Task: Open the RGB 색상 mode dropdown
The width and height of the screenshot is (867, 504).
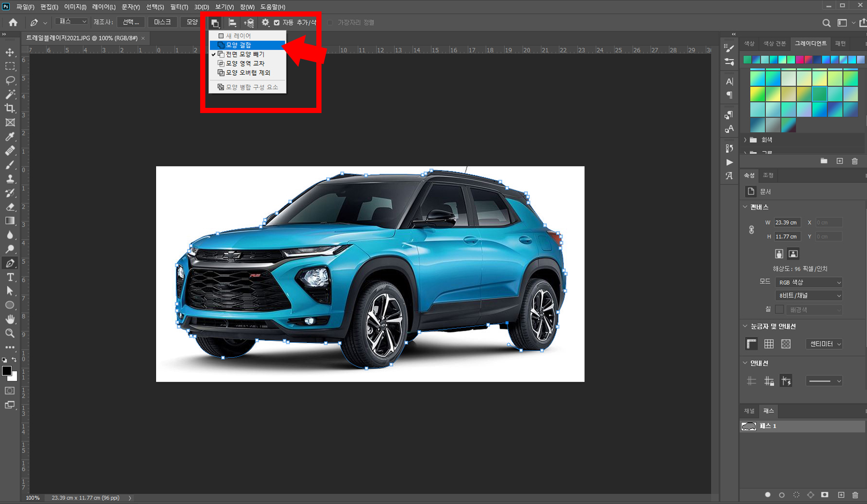Action: point(809,283)
